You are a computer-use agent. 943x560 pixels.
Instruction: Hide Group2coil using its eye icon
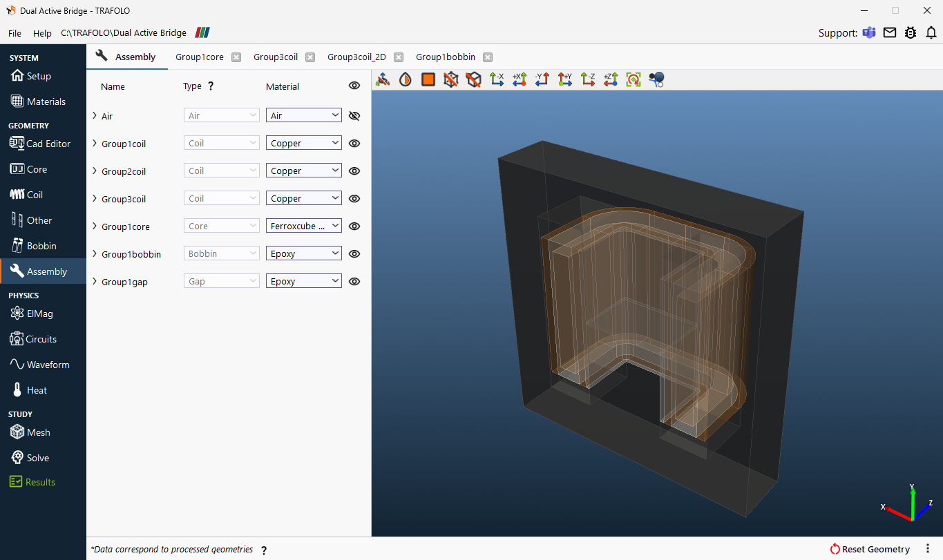point(354,171)
